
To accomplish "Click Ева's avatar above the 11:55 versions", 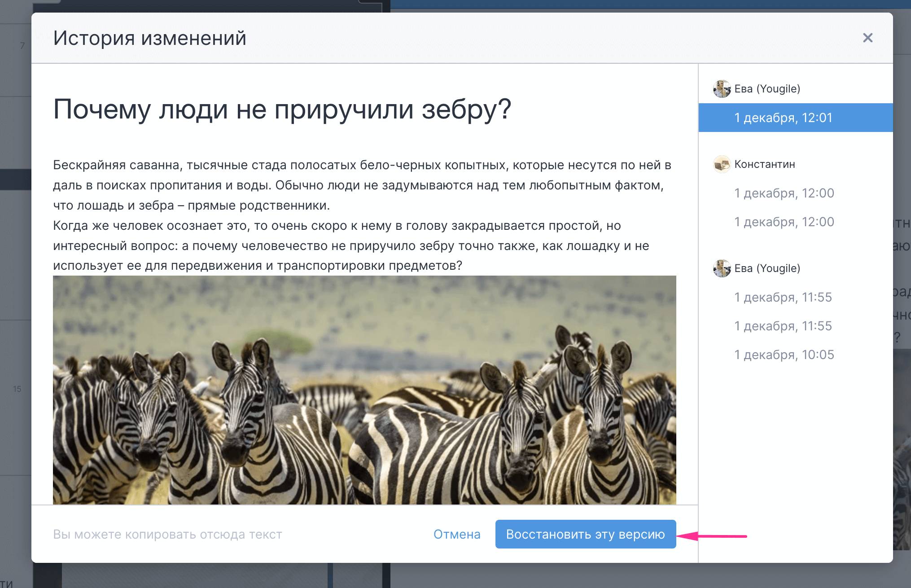I will coord(722,268).
